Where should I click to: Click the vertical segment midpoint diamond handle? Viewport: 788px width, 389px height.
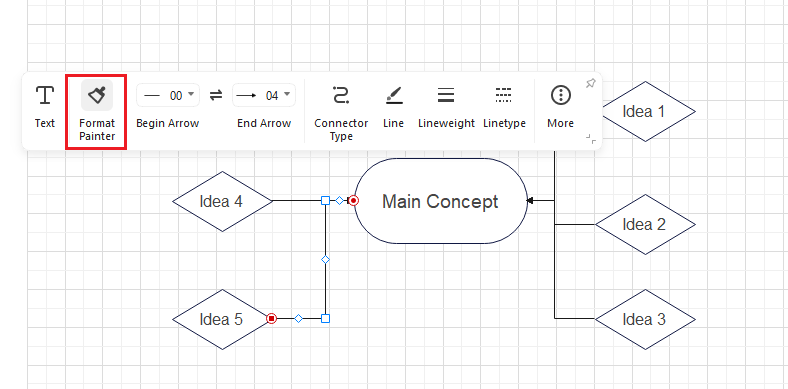pos(325,260)
